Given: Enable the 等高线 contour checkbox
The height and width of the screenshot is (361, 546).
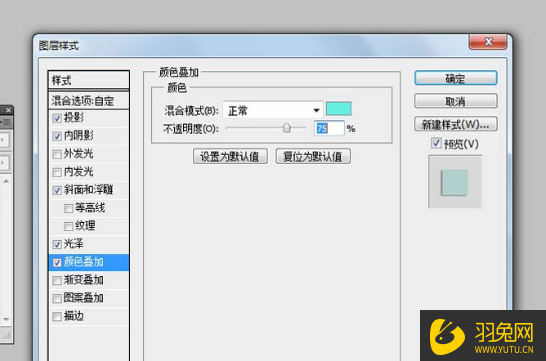Looking at the screenshot, I should [x=69, y=208].
